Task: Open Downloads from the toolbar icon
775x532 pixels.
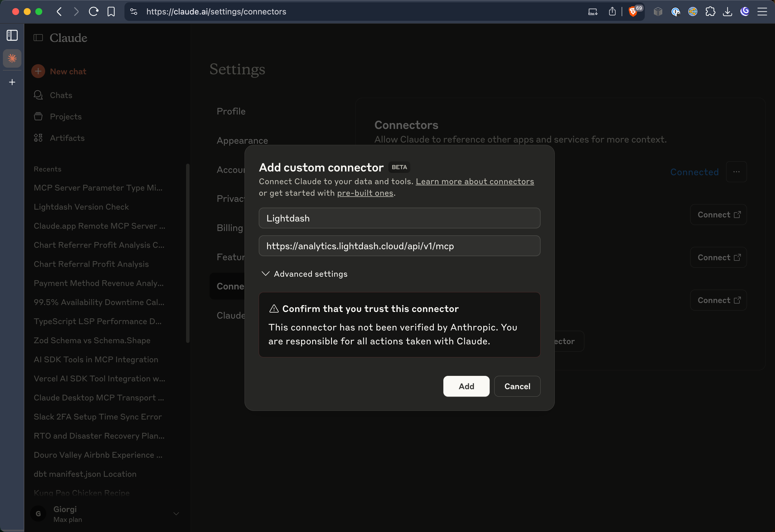Action: click(x=728, y=11)
